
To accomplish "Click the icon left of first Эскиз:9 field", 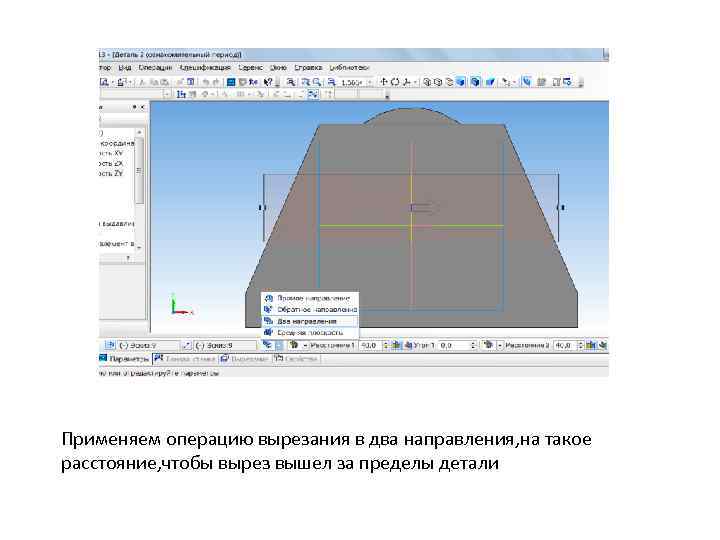I will [110, 345].
